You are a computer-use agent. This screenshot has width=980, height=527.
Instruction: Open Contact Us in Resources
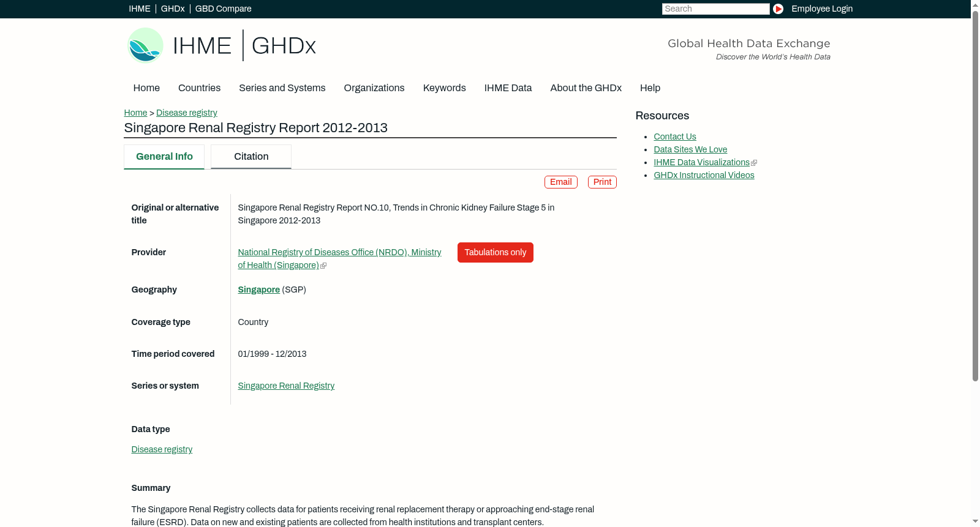[x=675, y=136]
